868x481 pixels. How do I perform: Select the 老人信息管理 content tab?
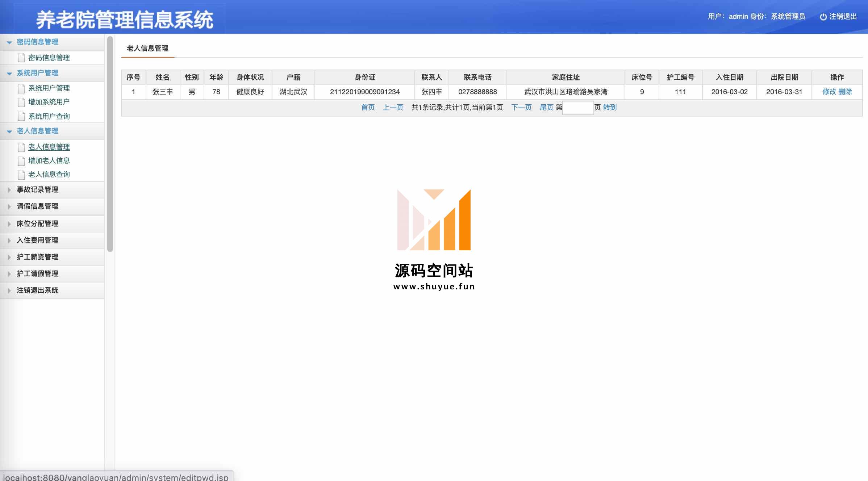(x=147, y=48)
